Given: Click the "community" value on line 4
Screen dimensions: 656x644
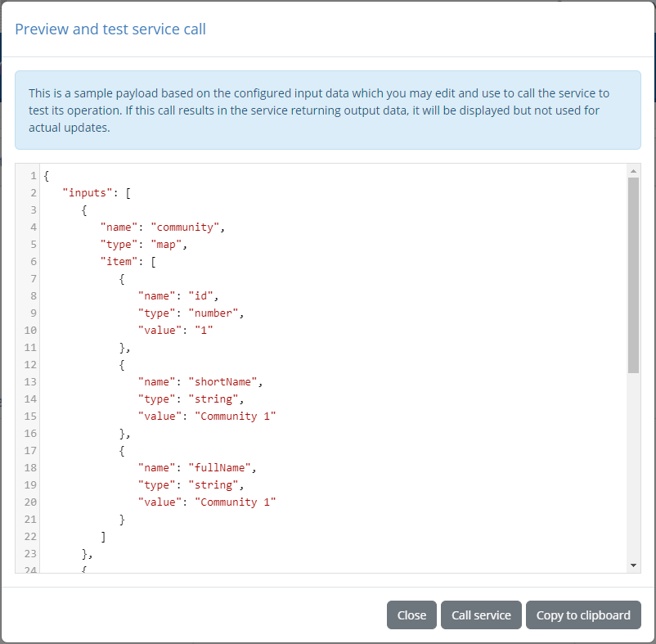Looking at the screenshot, I should coord(186,227).
